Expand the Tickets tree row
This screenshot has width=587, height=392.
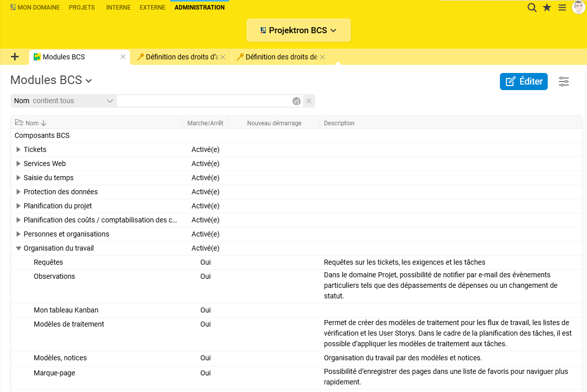[x=19, y=149]
